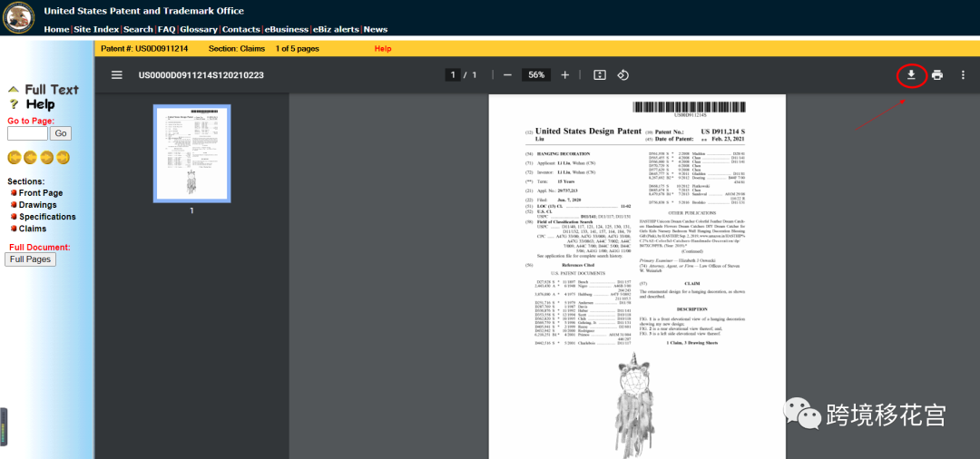
Task: Go to the first page with gold arrow
Action: coord(14,157)
